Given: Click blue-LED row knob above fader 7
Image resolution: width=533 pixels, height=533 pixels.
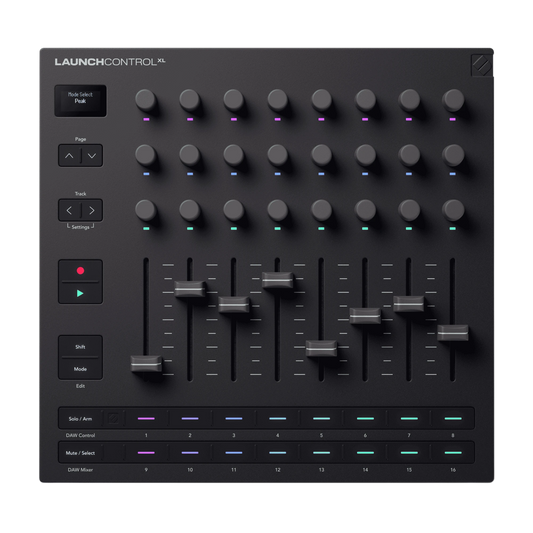Looking at the screenshot, I should click(x=409, y=155).
